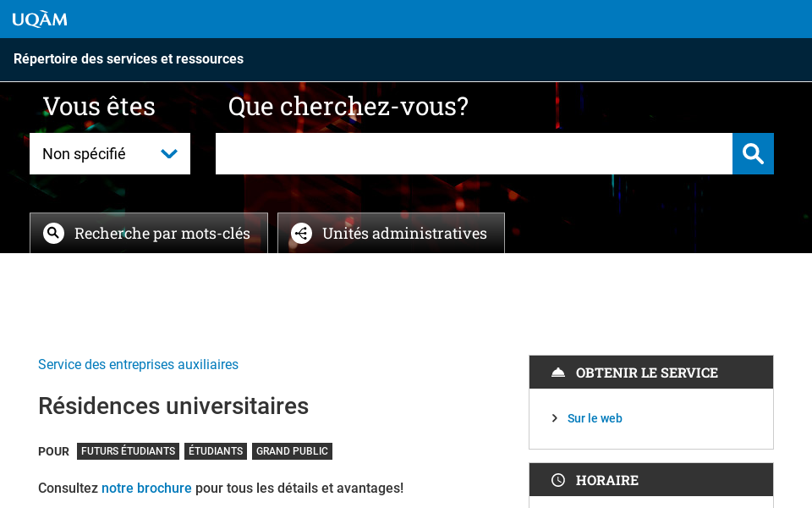Click the Sur le web link

595,417
